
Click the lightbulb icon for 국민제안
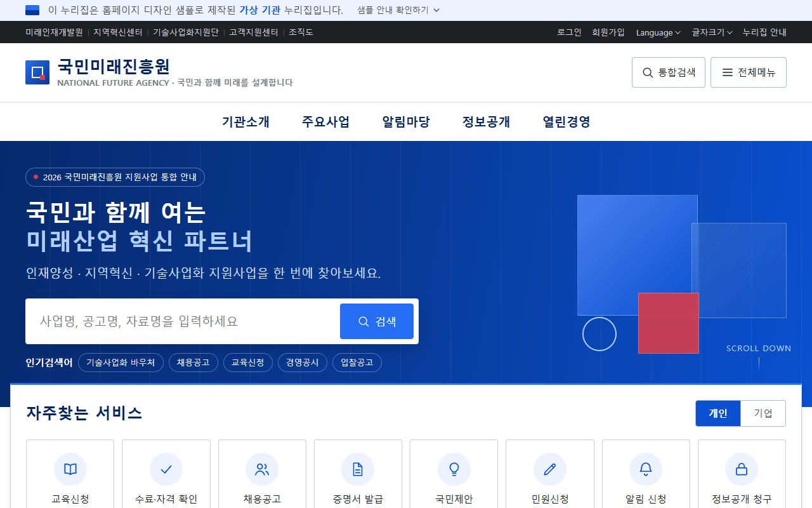point(454,469)
